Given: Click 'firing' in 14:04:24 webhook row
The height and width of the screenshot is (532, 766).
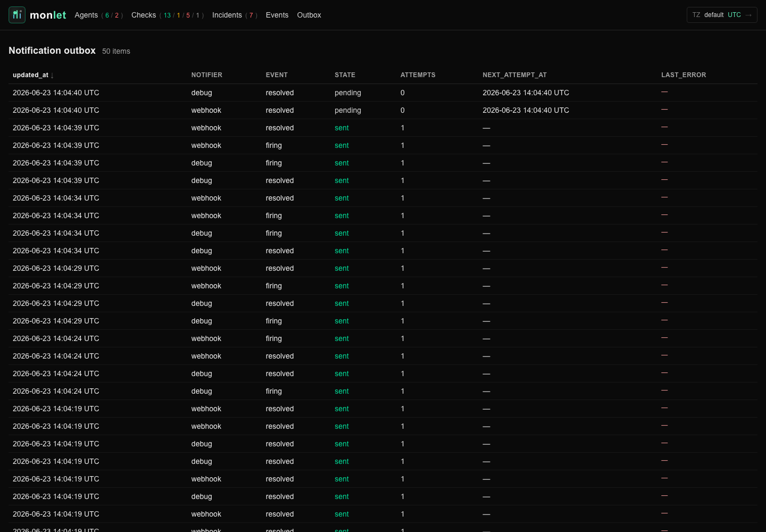Looking at the screenshot, I should [x=274, y=338].
